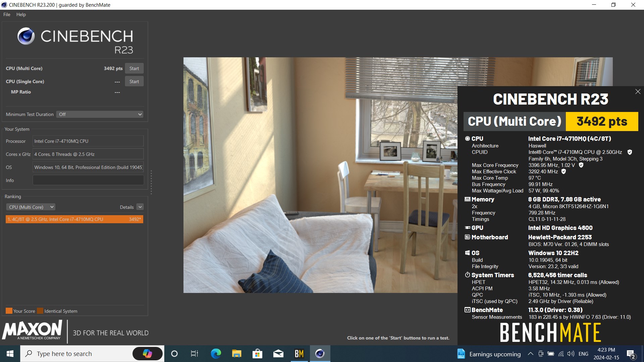Viewport: 644px width, 362px height.
Task: Click the Memory section icon
Action: click(x=467, y=199)
